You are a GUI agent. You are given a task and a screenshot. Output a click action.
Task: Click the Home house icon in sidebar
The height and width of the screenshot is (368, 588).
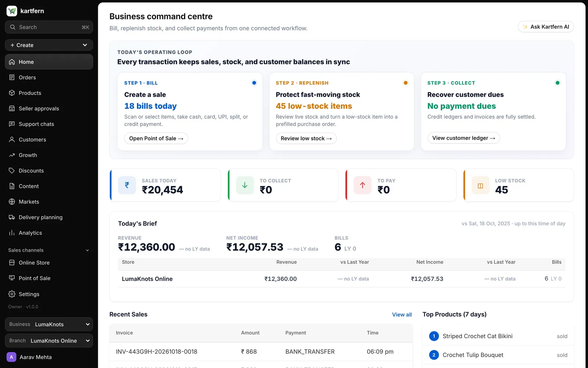point(12,62)
